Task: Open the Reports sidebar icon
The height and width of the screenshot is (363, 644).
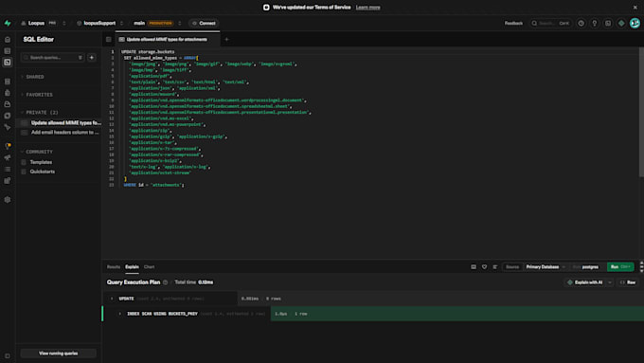Action: click(x=8, y=157)
